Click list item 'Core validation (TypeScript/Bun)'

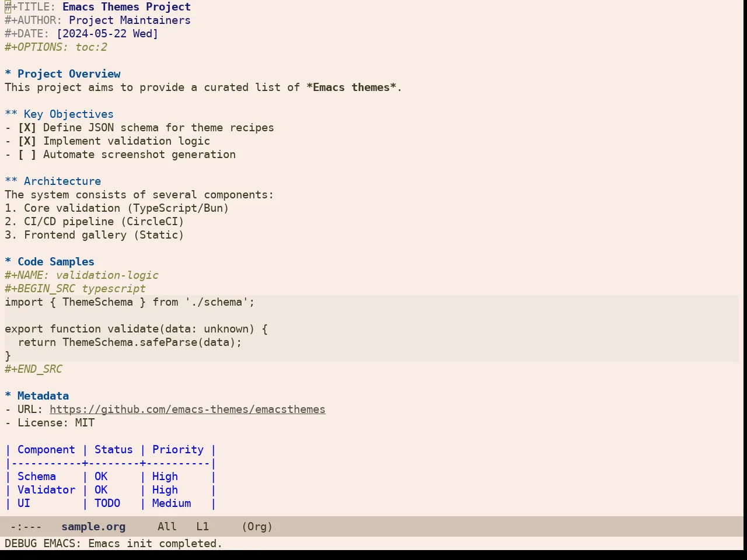[127, 208]
